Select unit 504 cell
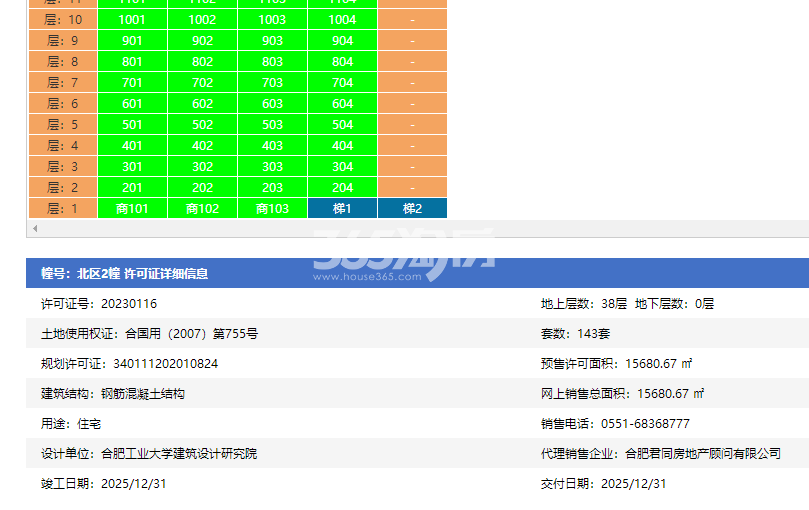The width and height of the screenshot is (809, 510). (343, 124)
